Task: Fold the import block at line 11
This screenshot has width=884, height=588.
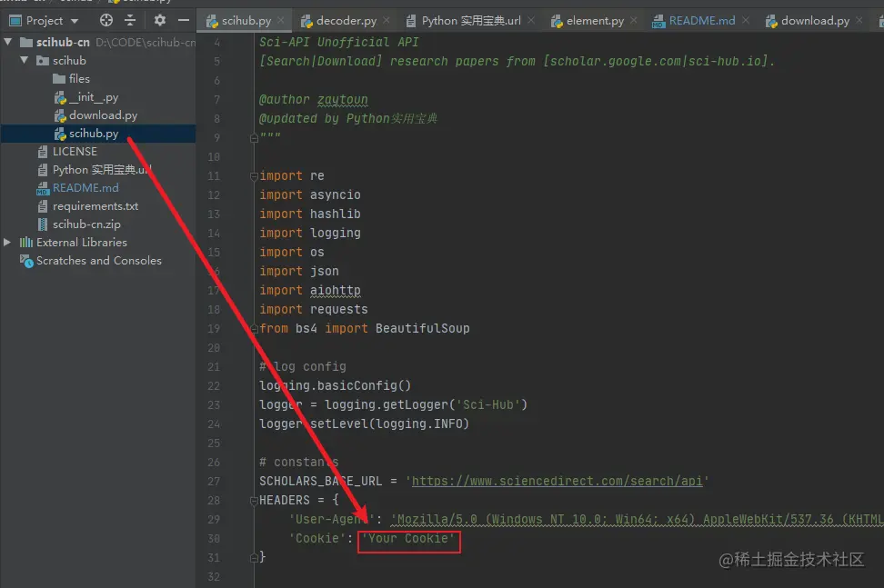Action: point(254,176)
